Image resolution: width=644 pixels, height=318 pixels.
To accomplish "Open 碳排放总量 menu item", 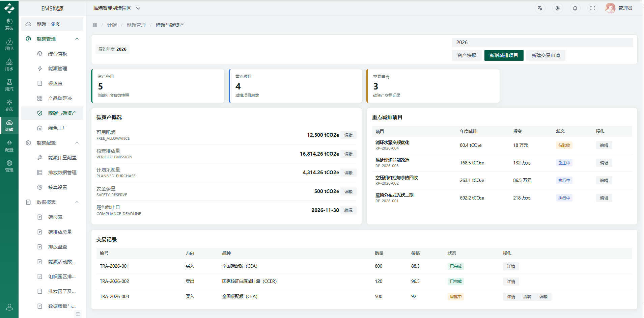I will (x=52, y=232).
